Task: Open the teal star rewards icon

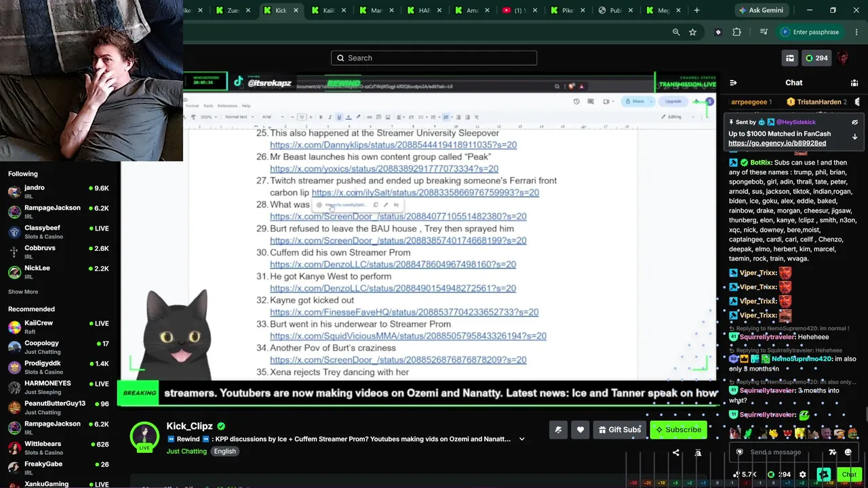Action: click(x=824, y=475)
